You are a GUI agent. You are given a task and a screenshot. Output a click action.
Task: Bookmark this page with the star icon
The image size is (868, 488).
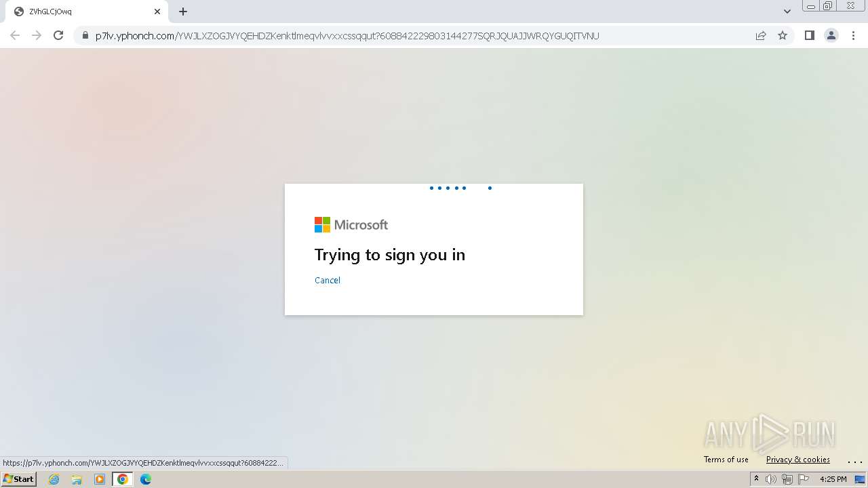pos(783,36)
